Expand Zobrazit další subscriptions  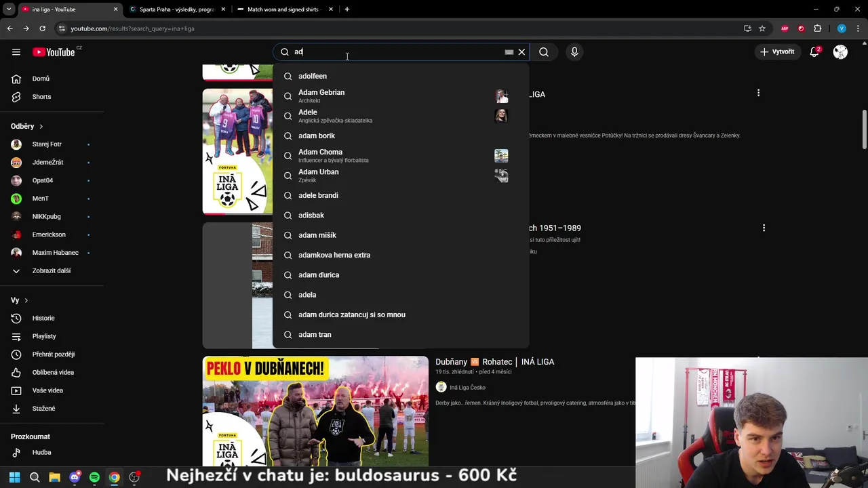pyautogui.click(x=52, y=270)
